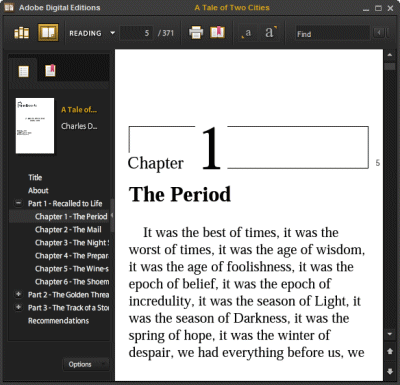Click the book cover thumbnail

(x=35, y=126)
